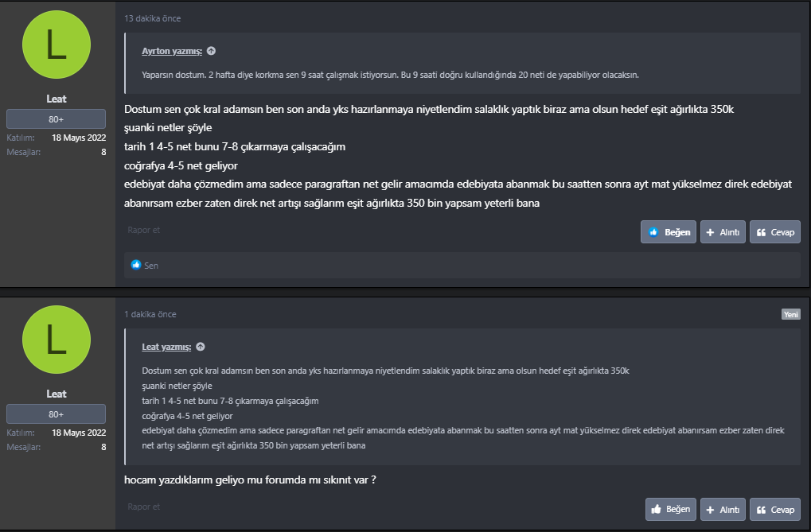Click the quote icon on first Cevap button
Image resolution: width=811 pixels, height=532 pixels.
click(x=762, y=232)
